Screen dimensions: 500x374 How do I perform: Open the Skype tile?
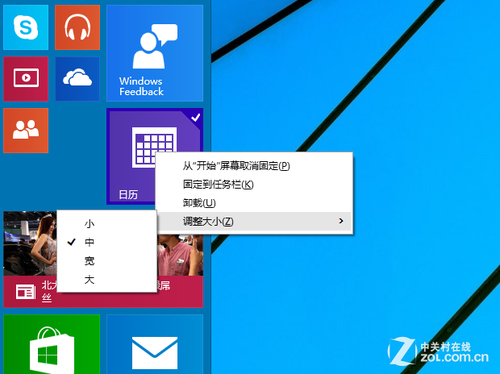[x=26, y=27]
